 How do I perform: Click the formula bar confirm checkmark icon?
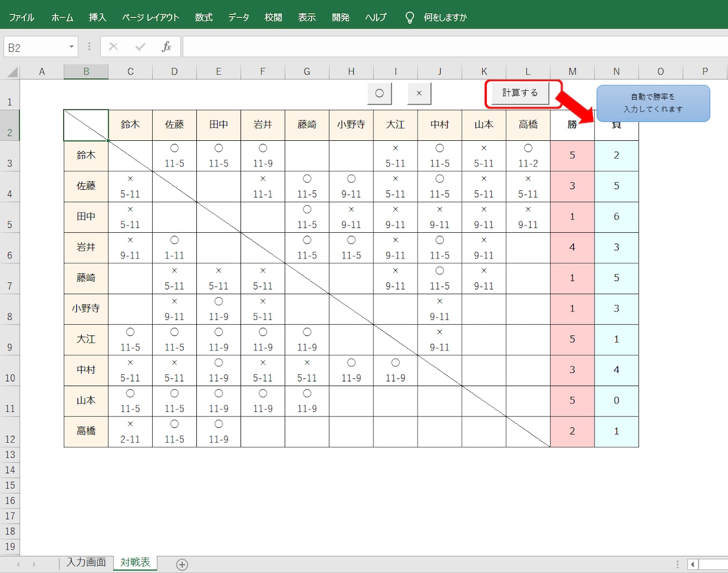tap(140, 47)
